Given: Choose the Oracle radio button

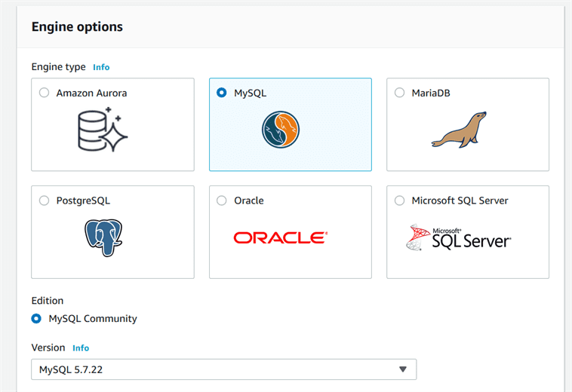Looking at the screenshot, I should [222, 201].
